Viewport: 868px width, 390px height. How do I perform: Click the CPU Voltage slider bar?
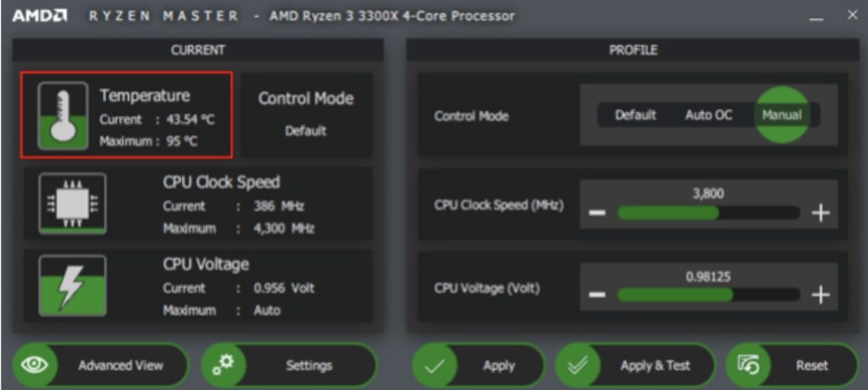[707, 294]
